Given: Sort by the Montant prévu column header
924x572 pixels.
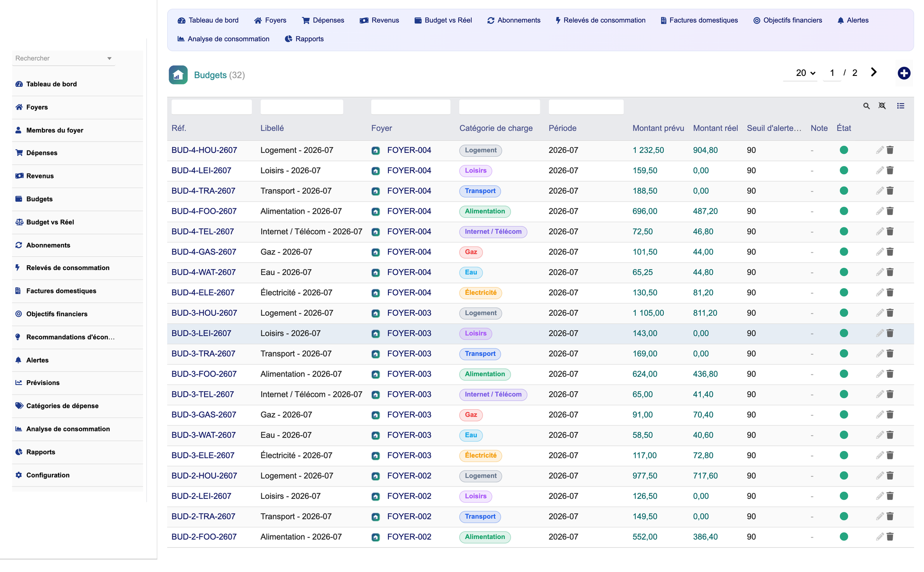Looking at the screenshot, I should [x=658, y=128].
